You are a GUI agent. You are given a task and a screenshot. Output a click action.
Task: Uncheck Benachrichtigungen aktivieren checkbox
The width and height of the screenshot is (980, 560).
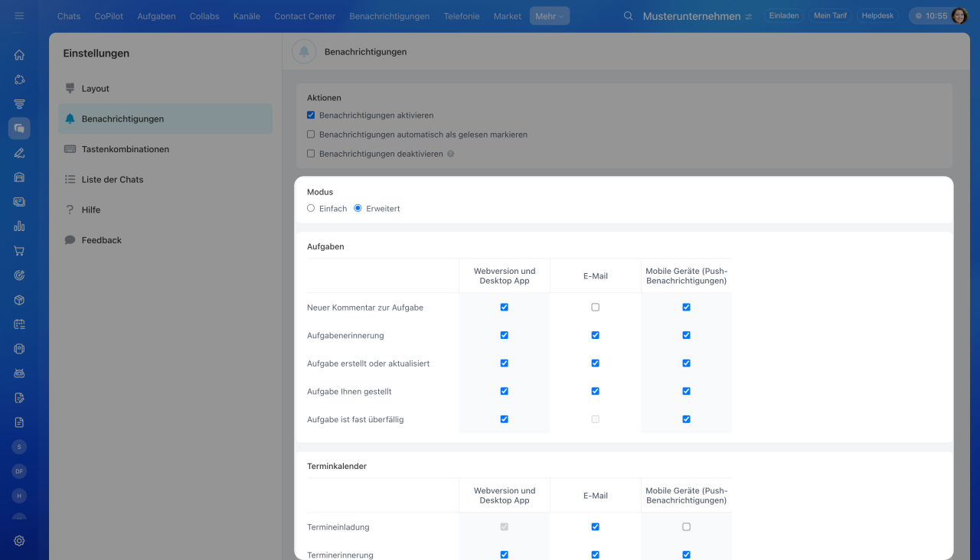311,116
